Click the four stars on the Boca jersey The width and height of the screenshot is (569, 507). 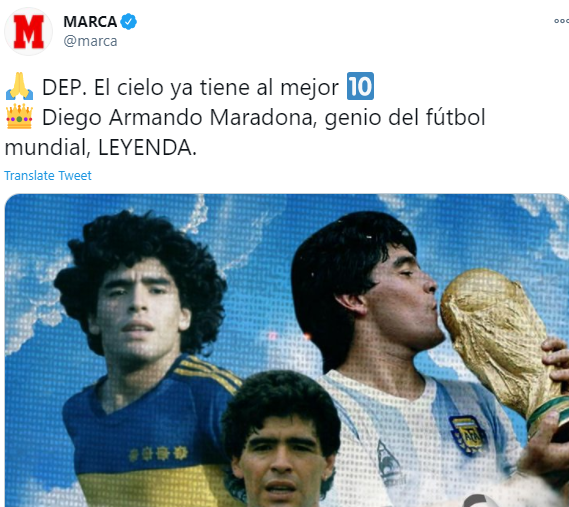click(159, 453)
